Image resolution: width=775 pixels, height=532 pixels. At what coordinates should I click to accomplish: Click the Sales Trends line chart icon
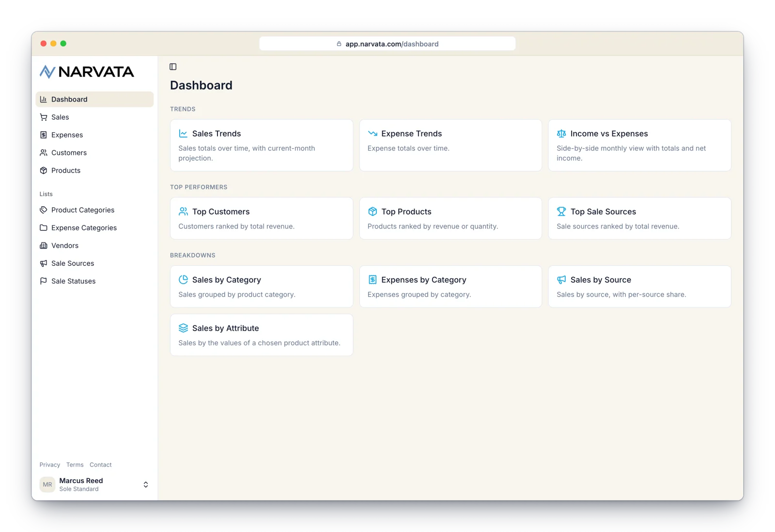click(183, 134)
